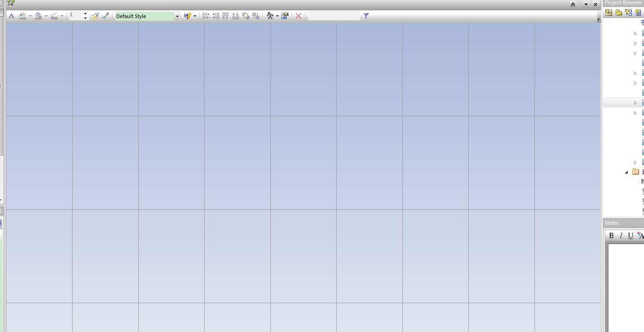Click the align tops icon
Image resolution: width=644 pixels, height=332 pixels.
[226, 16]
